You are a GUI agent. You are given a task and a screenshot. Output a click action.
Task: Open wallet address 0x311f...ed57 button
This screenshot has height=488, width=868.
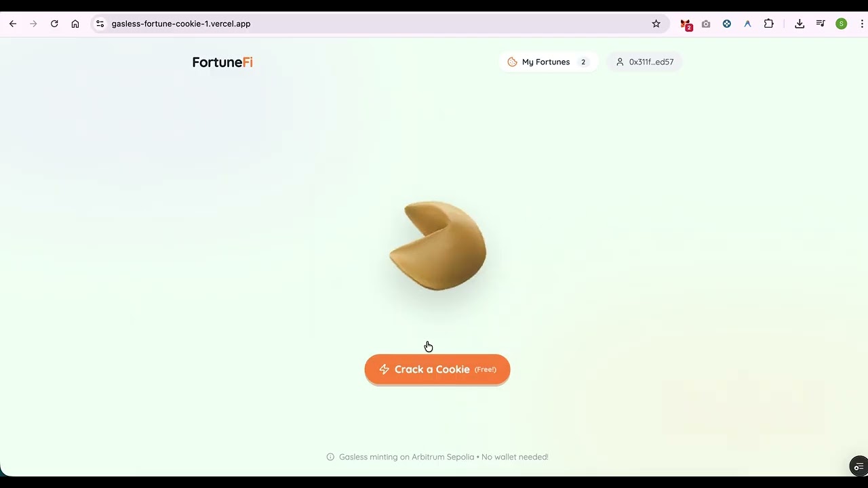click(x=644, y=62)
